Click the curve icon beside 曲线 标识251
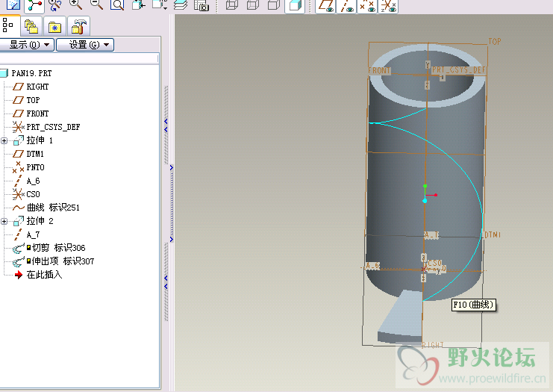 pos(19,208)
